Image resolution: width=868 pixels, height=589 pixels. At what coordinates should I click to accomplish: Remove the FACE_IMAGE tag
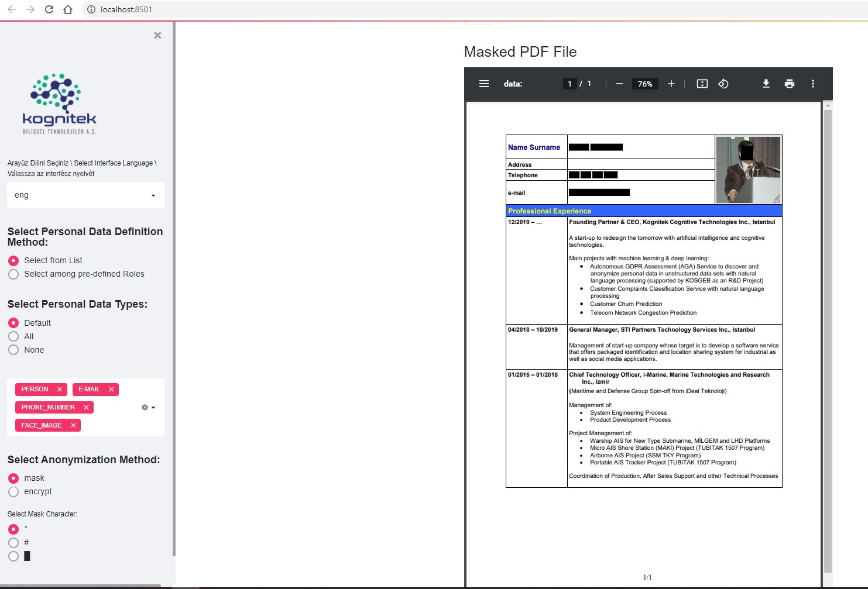[73, 425]
